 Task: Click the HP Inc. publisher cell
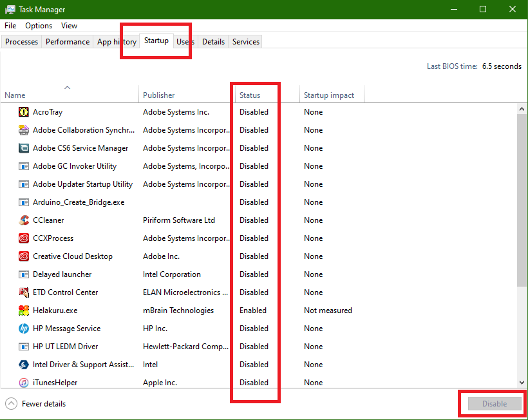coord(155,329)
